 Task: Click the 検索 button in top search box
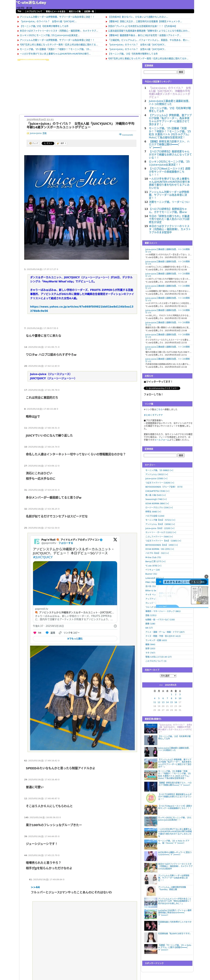181,72
